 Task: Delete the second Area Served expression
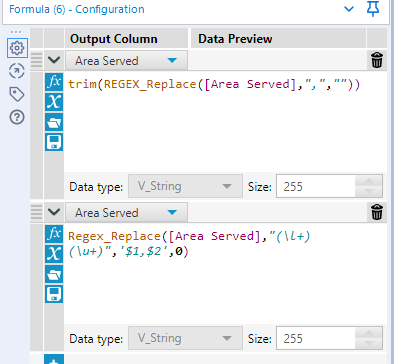click(x=377, y=212)
